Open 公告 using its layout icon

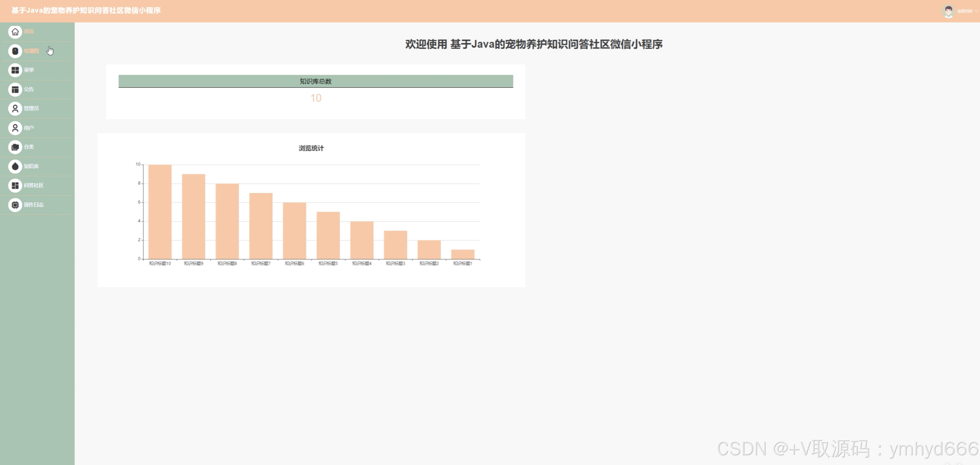pyautogui.click(x=15, y=89)
